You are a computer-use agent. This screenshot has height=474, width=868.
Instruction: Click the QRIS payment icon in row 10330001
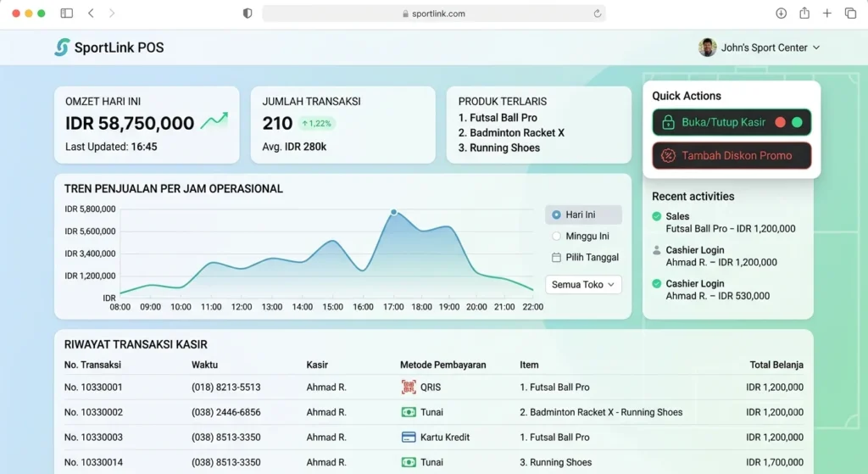(x=409, y=387)
